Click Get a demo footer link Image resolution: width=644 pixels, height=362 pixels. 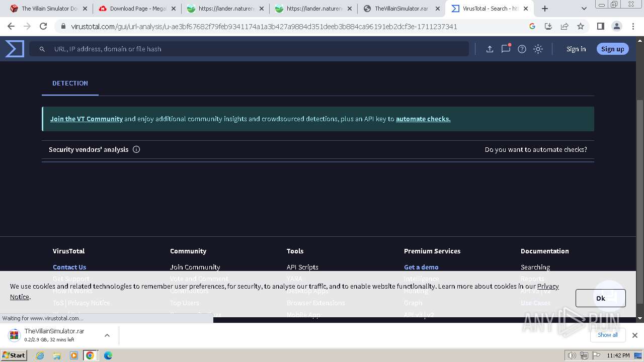pyautogui.click(x=421, y=267)
